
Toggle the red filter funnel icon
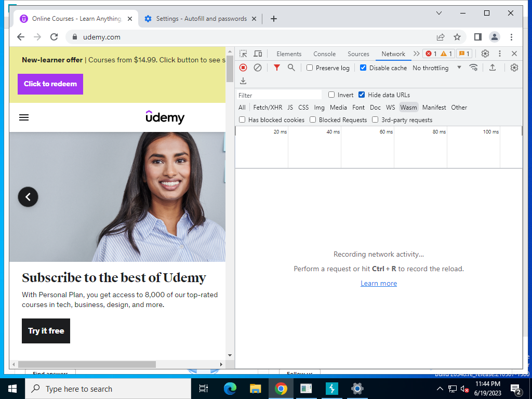point(277,68)
